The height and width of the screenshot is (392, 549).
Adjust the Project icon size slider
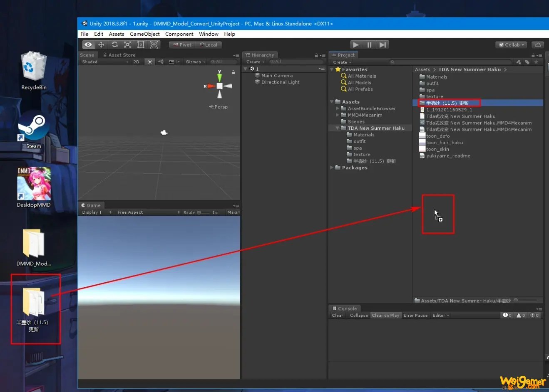(527, 300)
